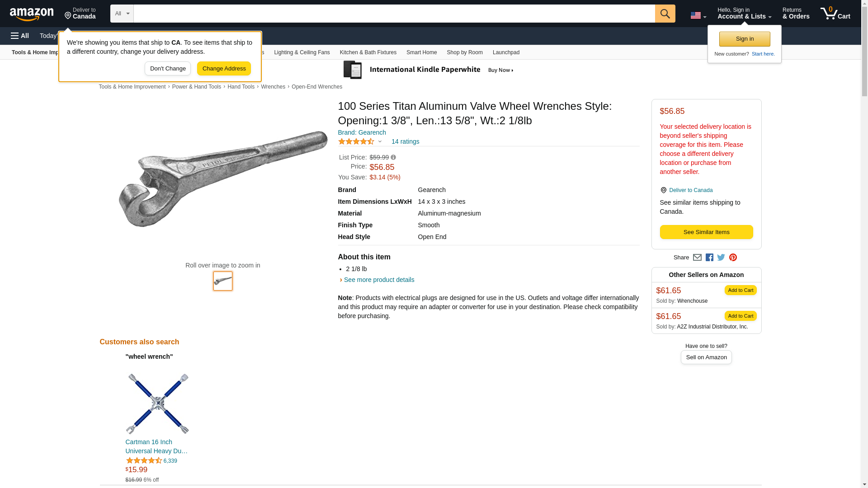Share product via email icon
Image resolution: width=868 pixels, height=488 pixels.
(697, 258)
